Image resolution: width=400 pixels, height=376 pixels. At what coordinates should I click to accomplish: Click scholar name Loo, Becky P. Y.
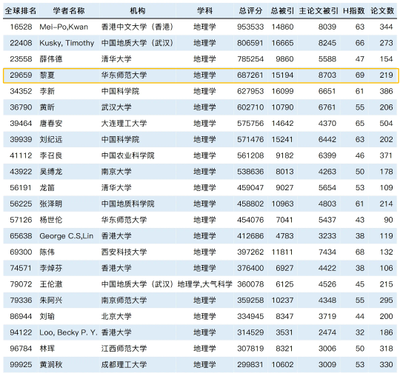click(68, 332)
